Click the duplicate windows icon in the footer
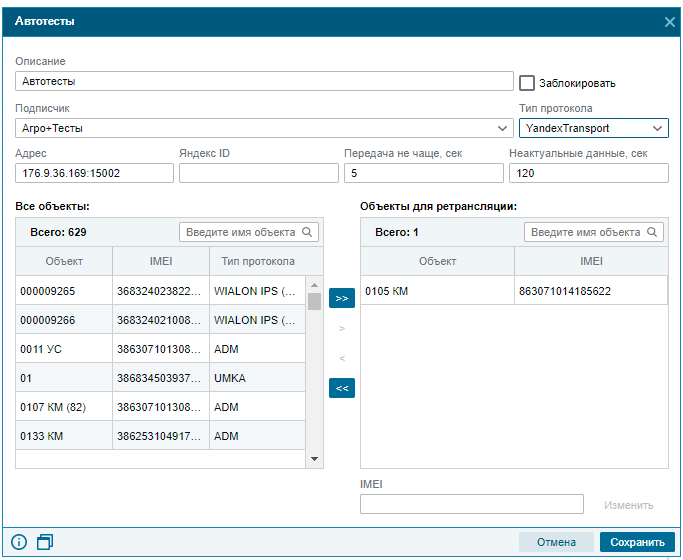The image size is (683, 560). 45,542
